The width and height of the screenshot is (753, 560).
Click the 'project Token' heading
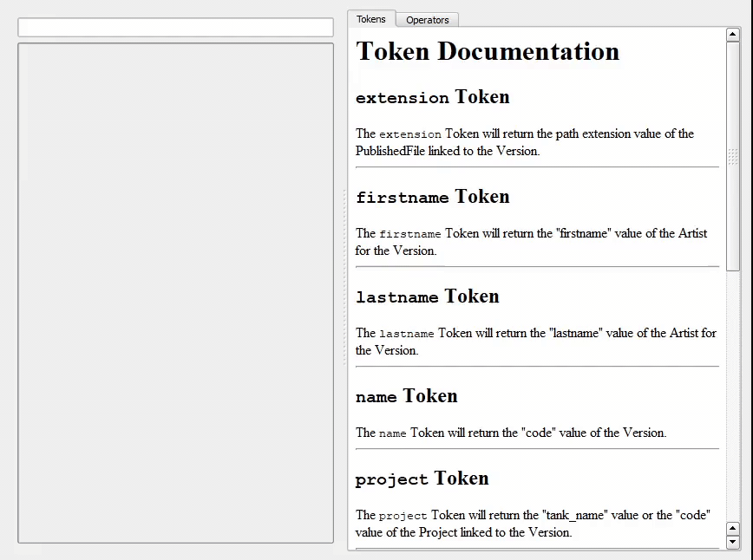click(422, 479)
